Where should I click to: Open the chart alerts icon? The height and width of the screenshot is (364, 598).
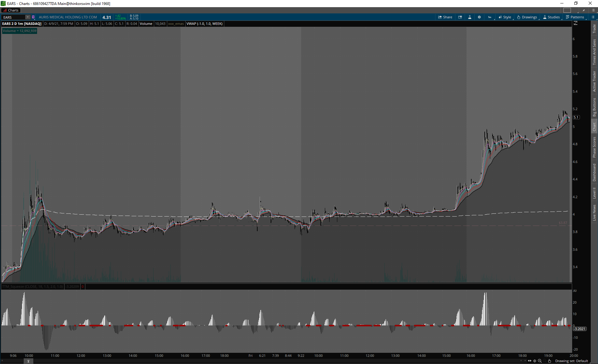(460, 17)
